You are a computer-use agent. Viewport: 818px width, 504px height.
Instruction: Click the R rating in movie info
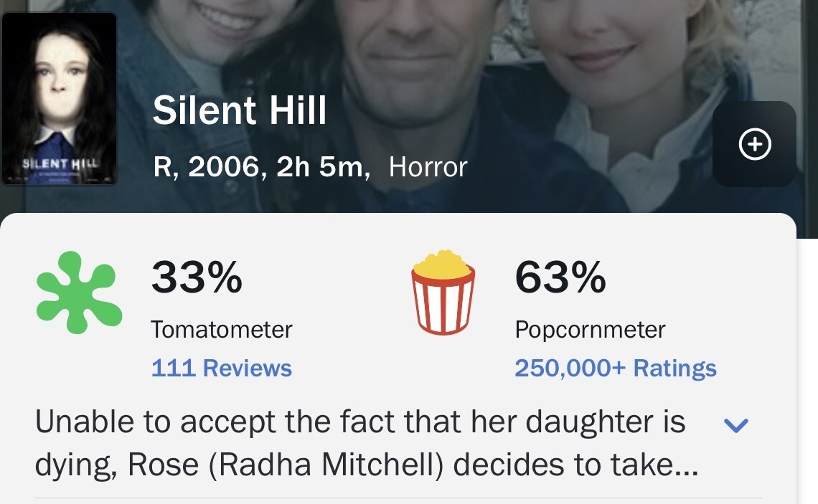[x=166, y=167]
